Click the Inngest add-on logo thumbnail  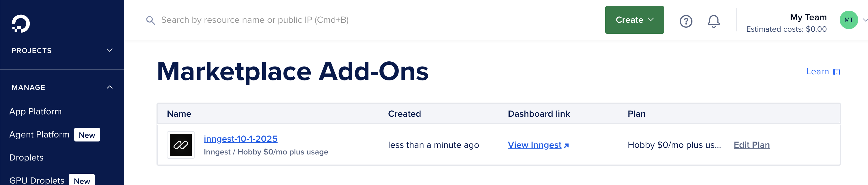pyautogui.click(x=180, y=145)
